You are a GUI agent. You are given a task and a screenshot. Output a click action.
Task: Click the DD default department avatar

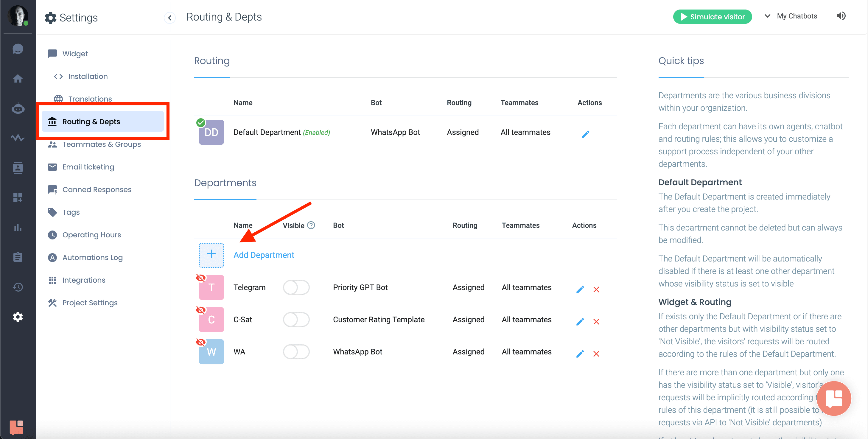211,132
